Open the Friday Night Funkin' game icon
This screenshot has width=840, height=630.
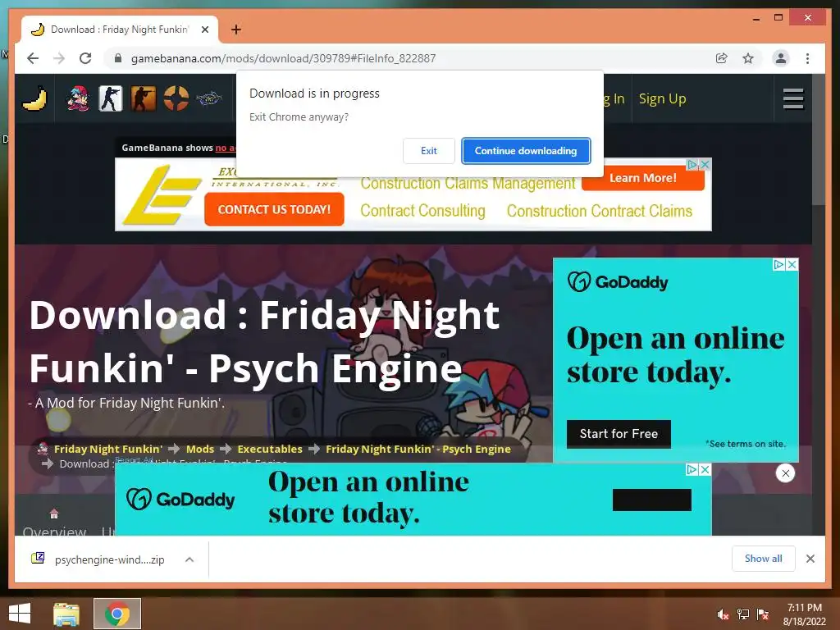(78, 98)
